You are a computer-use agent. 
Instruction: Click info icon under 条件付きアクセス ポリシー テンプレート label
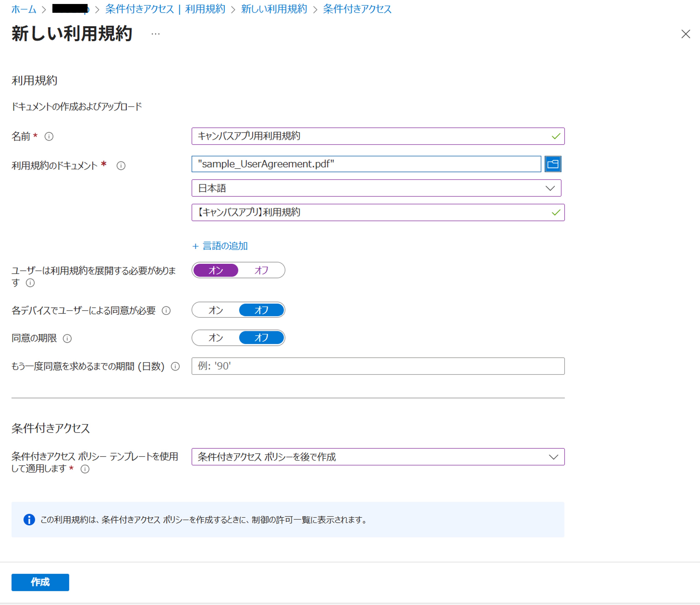tap(85, 469)
